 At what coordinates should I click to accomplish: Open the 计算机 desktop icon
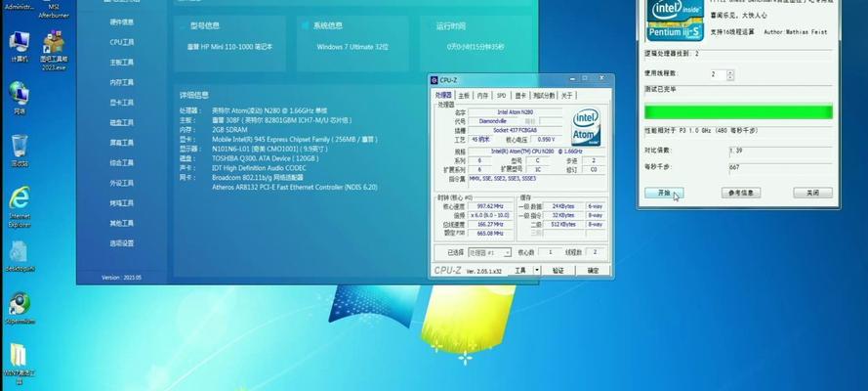point(20,47)
